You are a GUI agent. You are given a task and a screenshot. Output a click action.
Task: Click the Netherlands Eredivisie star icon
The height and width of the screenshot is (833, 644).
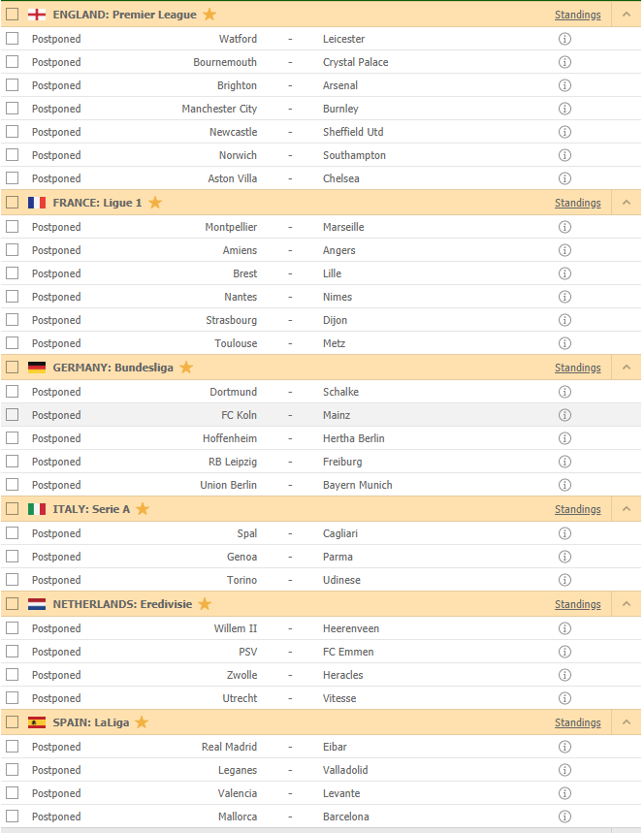pos(205,604)
